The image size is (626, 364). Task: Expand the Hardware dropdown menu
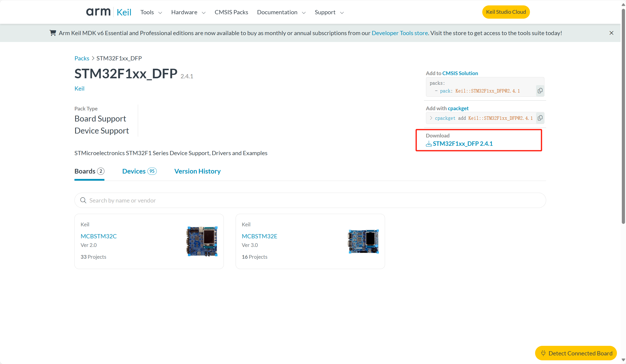click(x=188, y=12)
